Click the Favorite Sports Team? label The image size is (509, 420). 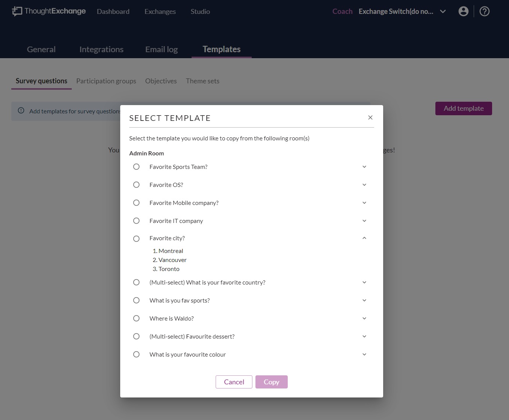pos(178,167)
